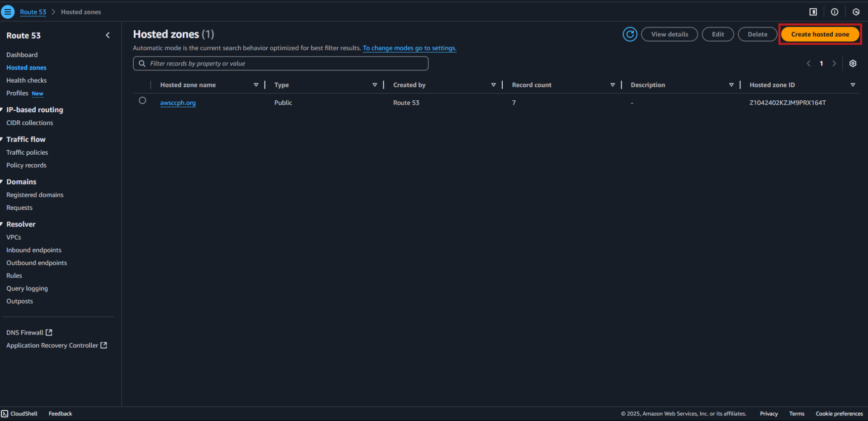Click the Delete button
Screen dimensions: 868x421
click(x=757, y=34)
